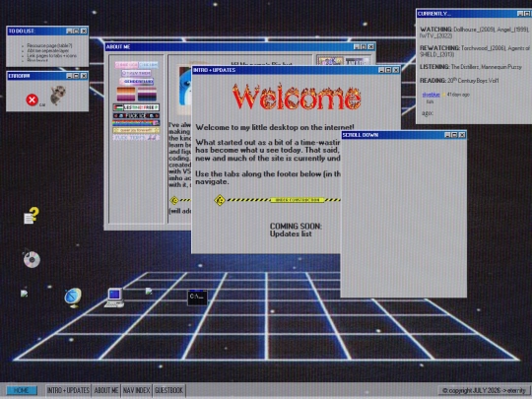
Task: Click the genderfluid blinkie in About Me sidebar
Action: (x=136, y=82)
